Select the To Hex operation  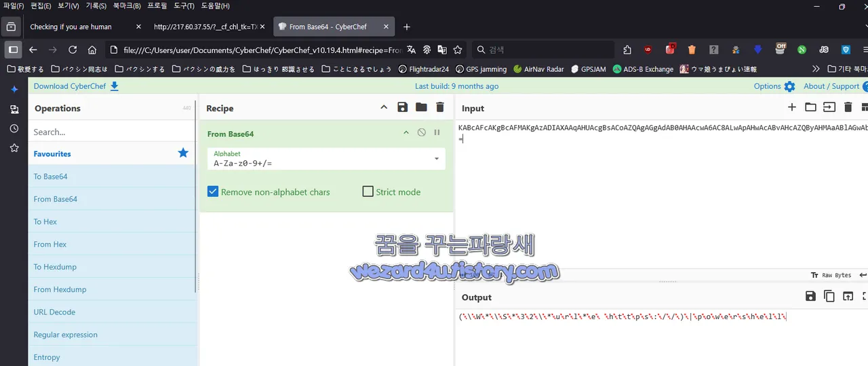[x=112, y=221]
